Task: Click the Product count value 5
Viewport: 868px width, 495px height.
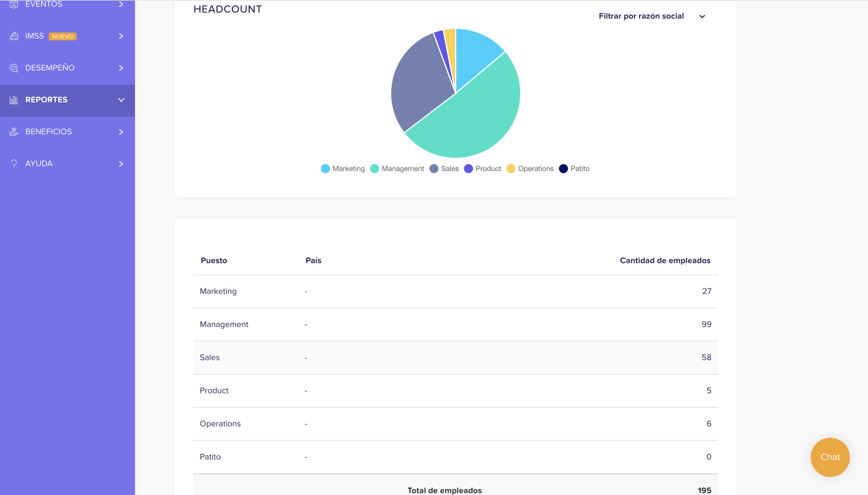Action: click(709, 391)
